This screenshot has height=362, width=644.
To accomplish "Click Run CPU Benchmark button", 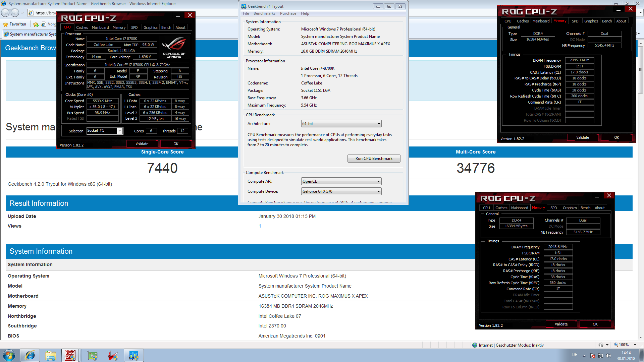I will (374, 159).
